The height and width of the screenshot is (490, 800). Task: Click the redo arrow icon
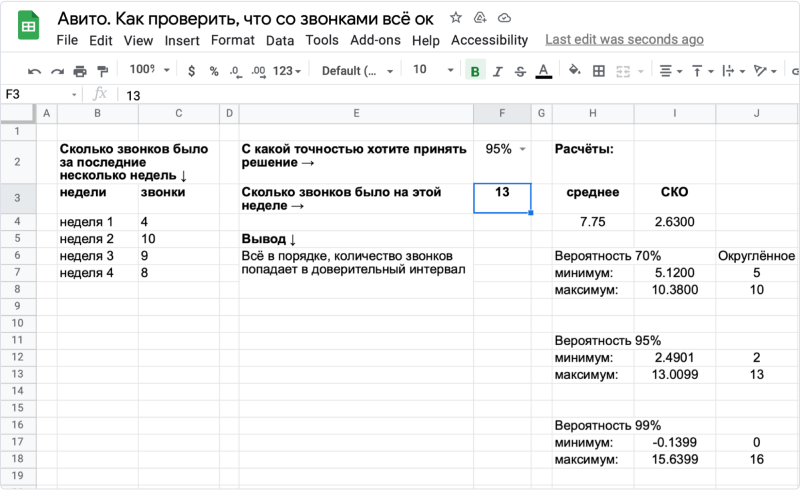56,71
